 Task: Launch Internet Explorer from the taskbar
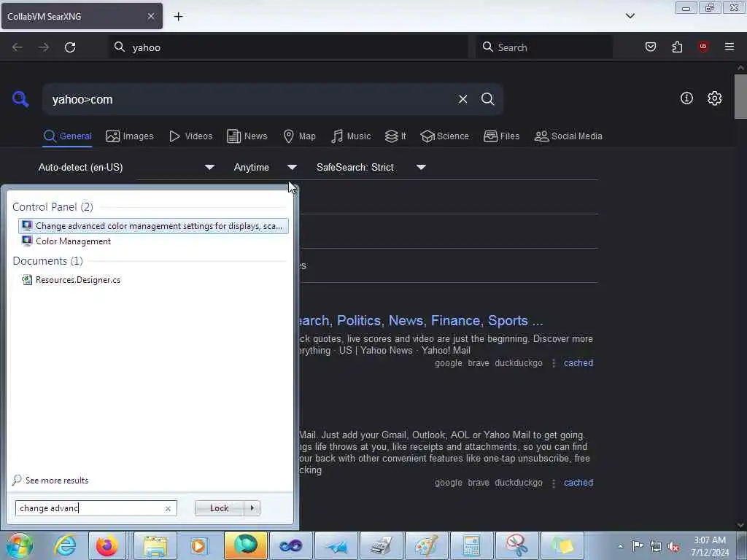click(x=65, y=545)
